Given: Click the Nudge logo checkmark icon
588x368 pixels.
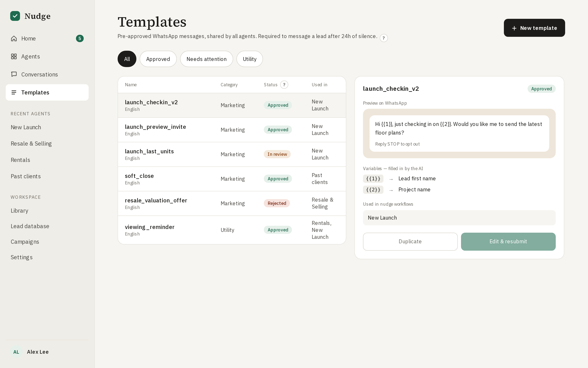Looking at the screenshot, I should coord(15,16).
